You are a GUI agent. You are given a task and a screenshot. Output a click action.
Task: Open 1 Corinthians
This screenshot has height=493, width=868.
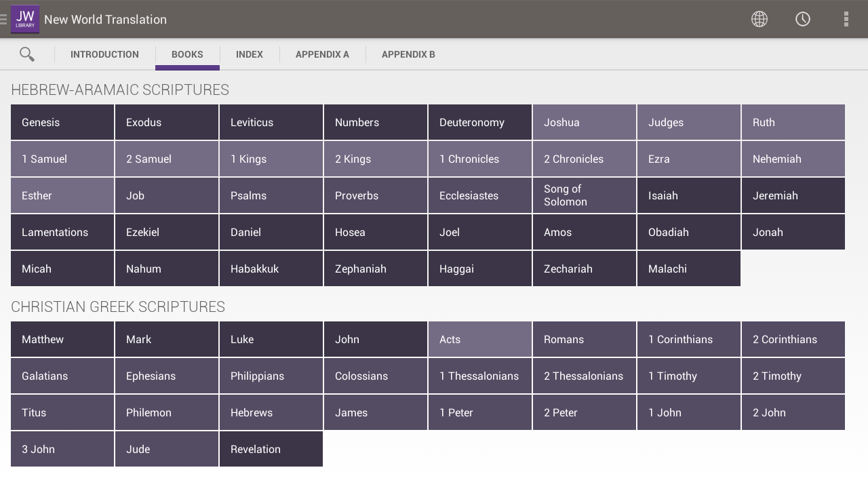pos(689,339)
